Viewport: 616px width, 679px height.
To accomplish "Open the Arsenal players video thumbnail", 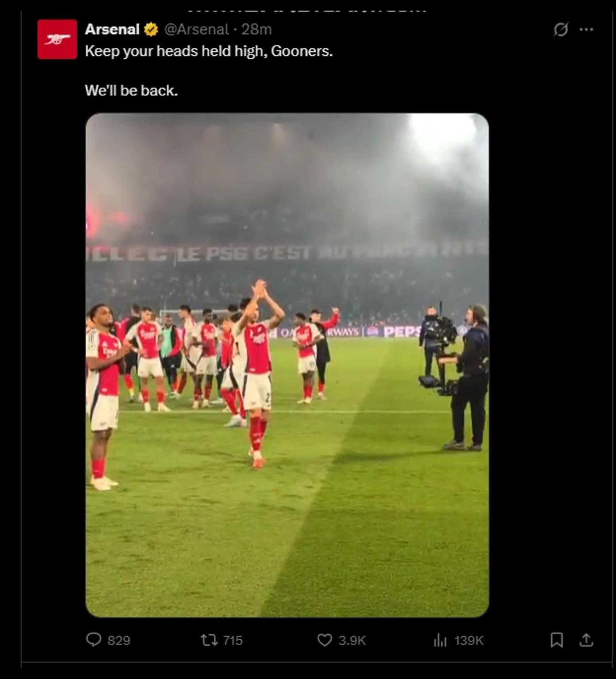I will pos(287,365).
